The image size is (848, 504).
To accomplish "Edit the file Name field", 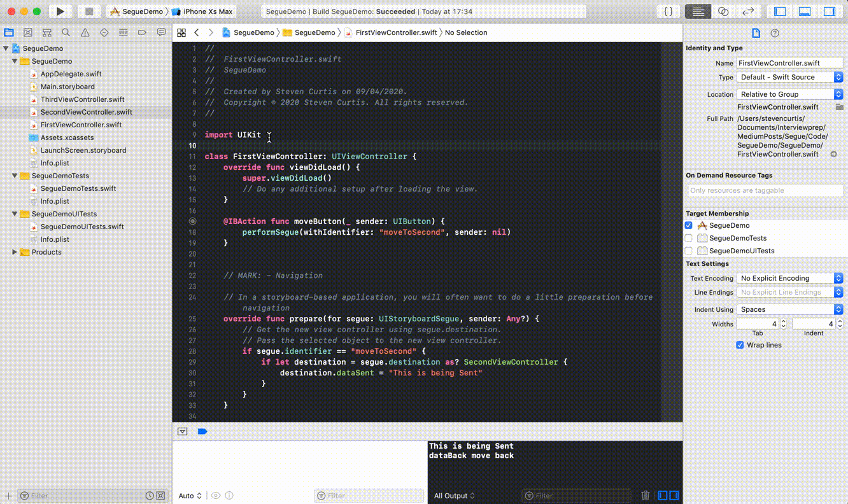I will 789,63.
